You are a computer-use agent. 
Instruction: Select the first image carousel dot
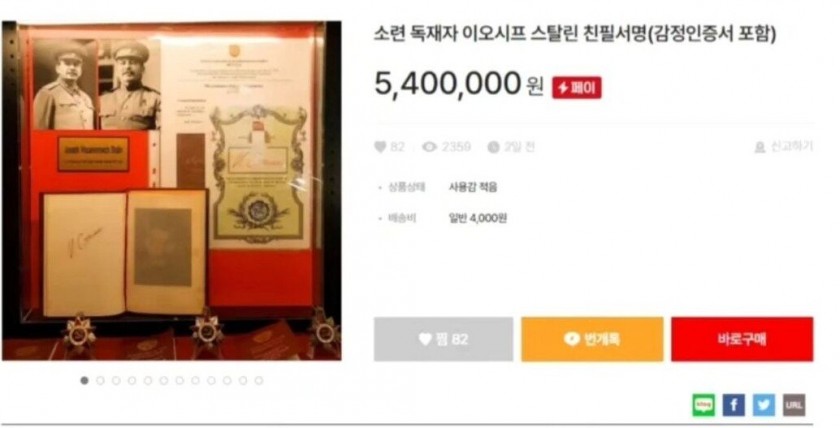[x=84, y=380]
